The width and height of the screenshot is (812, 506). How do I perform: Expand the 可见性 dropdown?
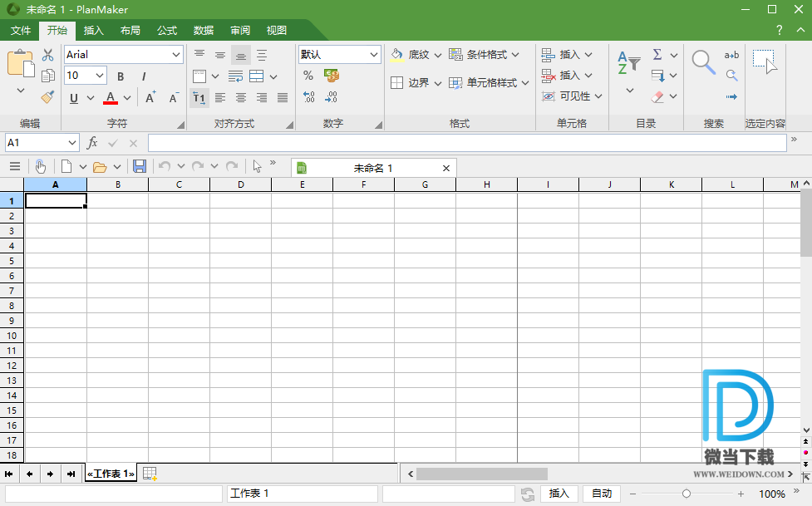click(598, 96)
